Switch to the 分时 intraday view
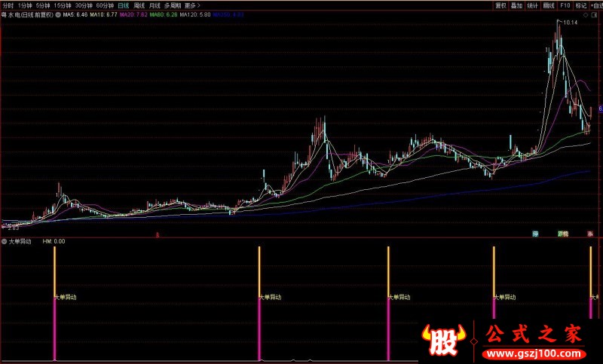This screenshot has height=364, width=603. (x=8, y=5)
